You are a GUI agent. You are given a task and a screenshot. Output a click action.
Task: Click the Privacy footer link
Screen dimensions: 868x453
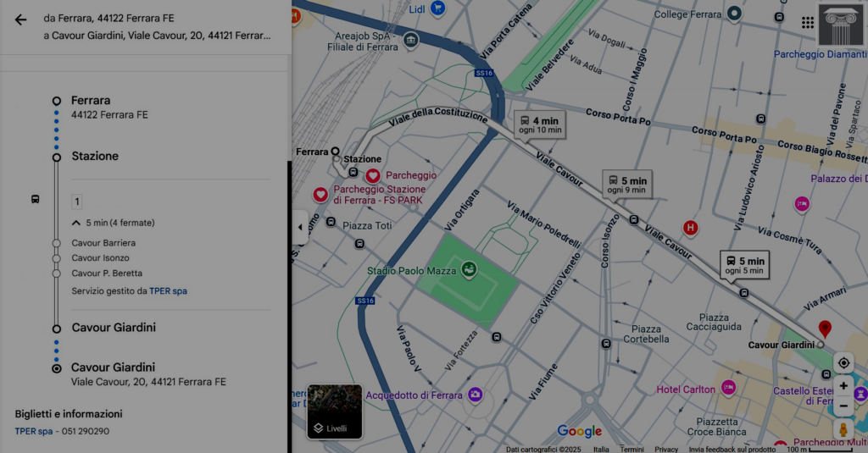[x=666, y=449]
